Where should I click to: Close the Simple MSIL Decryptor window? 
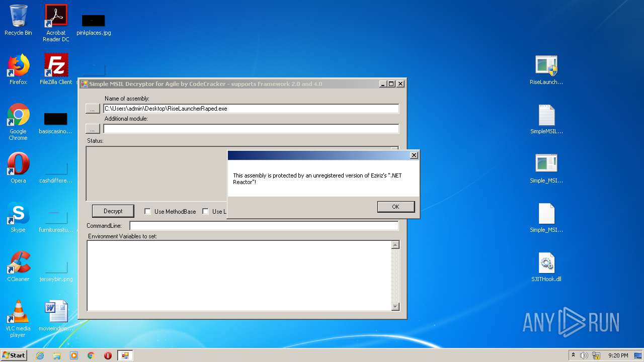pos(400,84)
